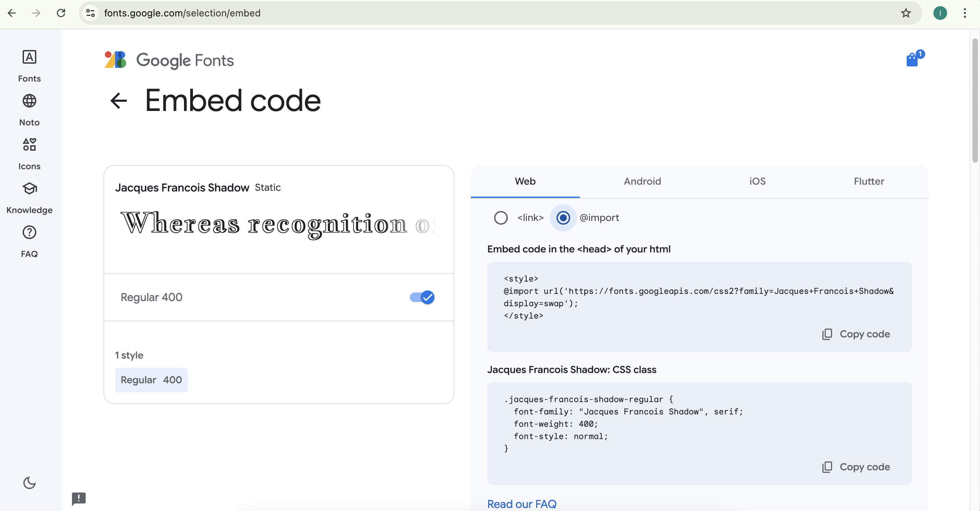Copy code for the style import
The width and height of the screenshot is (980, 511).
point(856,334)
